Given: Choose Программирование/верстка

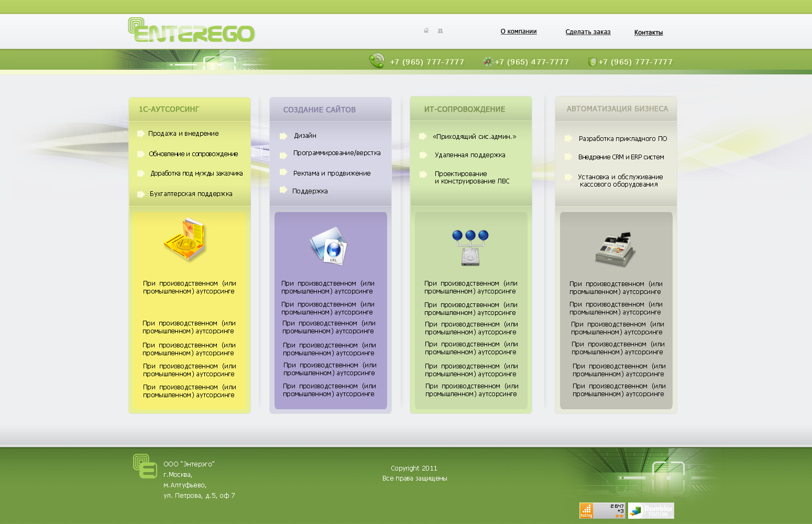Looking at the screenshot, I should [x=337, y=153].
